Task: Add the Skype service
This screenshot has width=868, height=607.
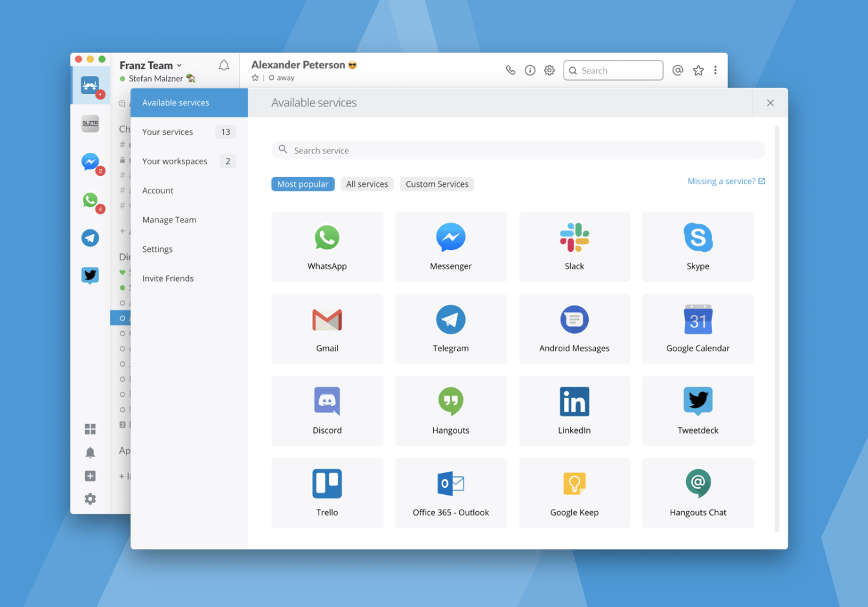Action: pyautogui.click(x=698, y=247)
